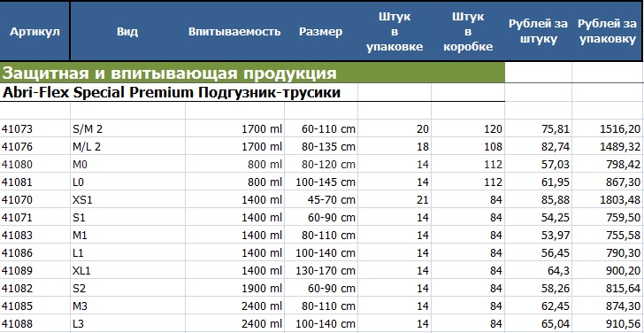Select the 1900 ml absorbency cell
The image size is (644, 333).
pos(234,288)
